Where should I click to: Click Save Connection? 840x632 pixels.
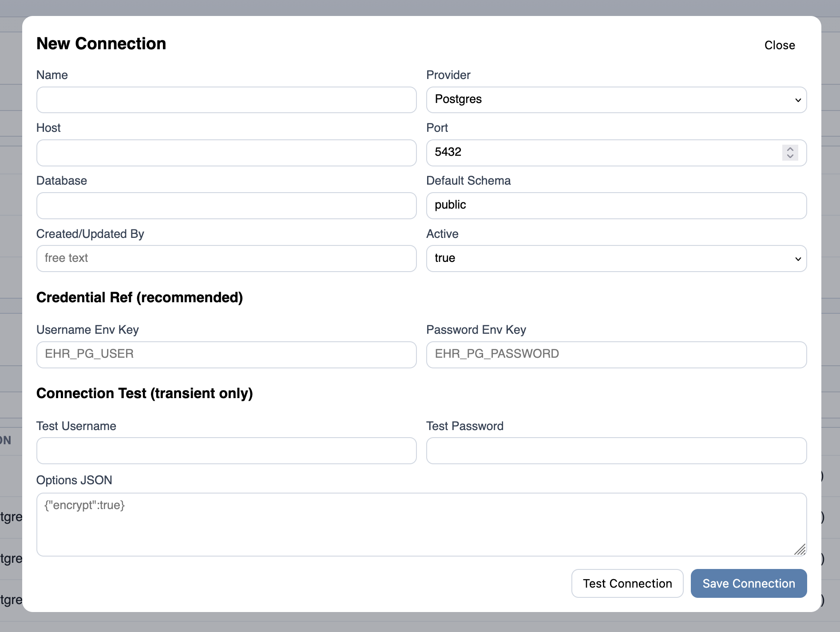click(x=748, y=583)
